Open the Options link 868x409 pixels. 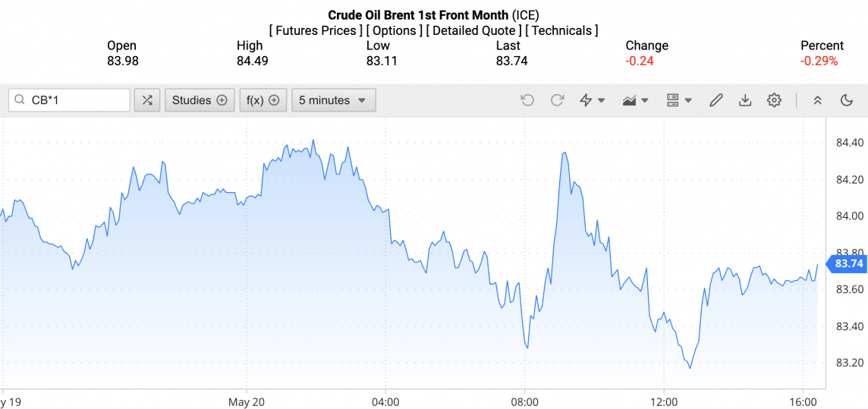click(x=394, y=30)
